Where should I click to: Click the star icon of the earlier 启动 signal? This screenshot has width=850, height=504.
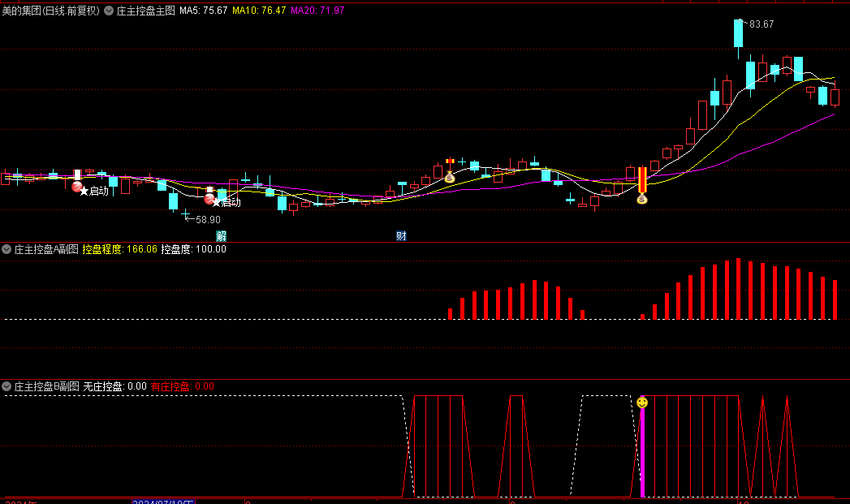click(x=84, y=192)
